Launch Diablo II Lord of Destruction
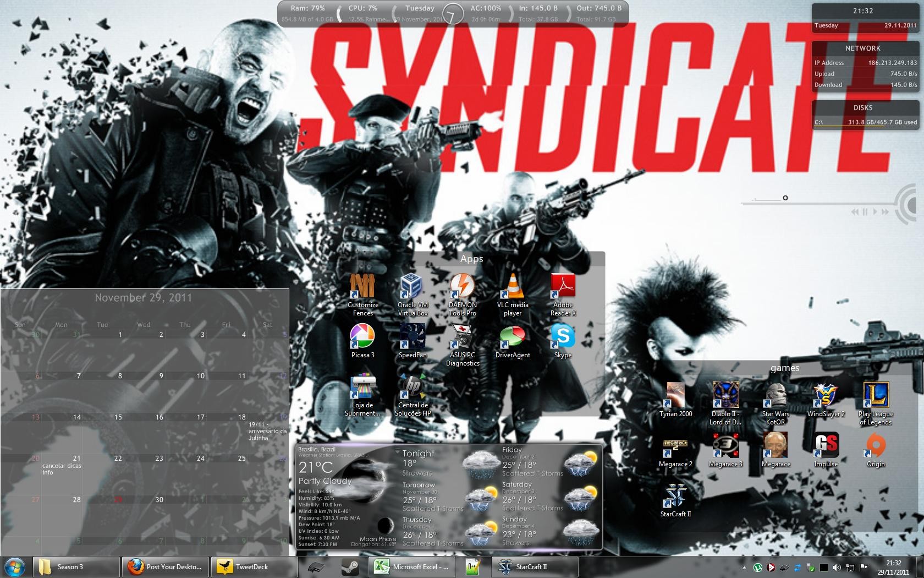Screen dimensions: 924x578 coord(725,403)
